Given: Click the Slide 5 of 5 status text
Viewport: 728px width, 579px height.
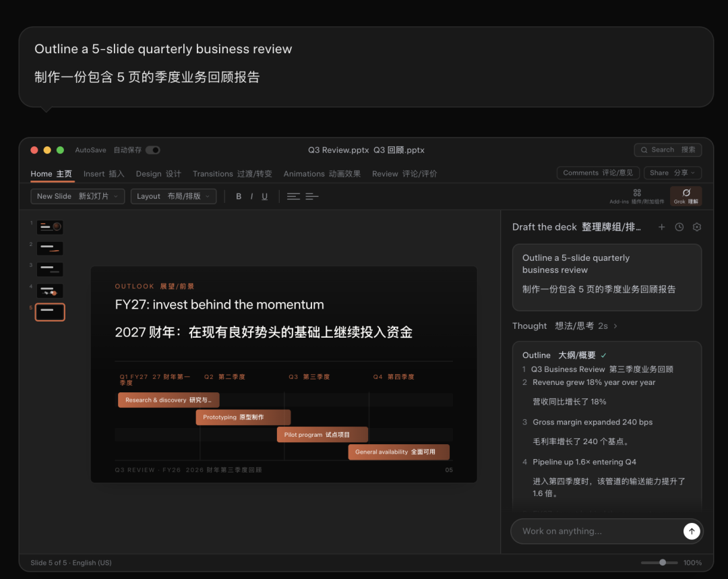Looking at the screenshot, I should pyautogui.click(x=71, y=563).
